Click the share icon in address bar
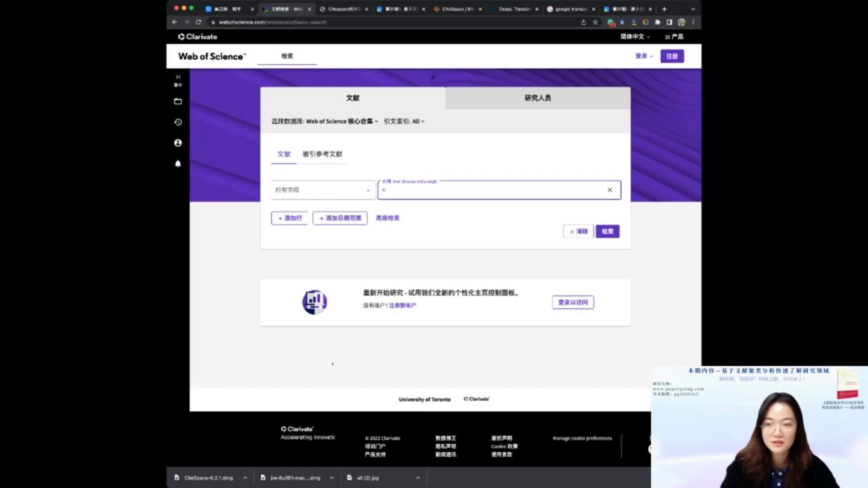 [584, 22]
